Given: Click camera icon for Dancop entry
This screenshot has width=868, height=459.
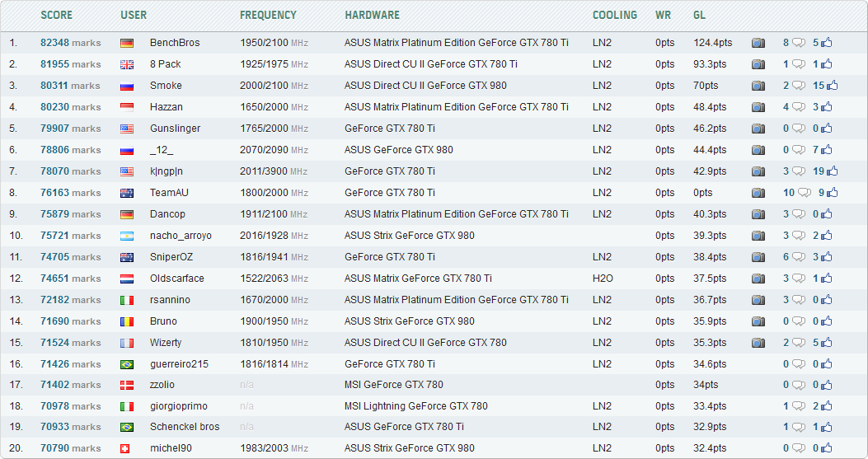Looking at the screenshot, I should click(758, 214).
